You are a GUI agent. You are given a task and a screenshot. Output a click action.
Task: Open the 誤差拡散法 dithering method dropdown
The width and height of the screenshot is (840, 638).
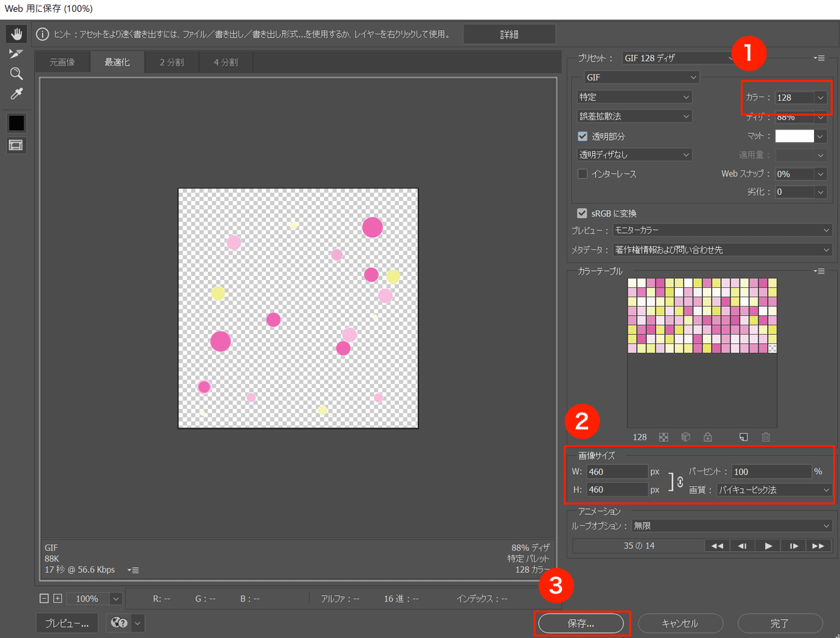pos(633,116)
